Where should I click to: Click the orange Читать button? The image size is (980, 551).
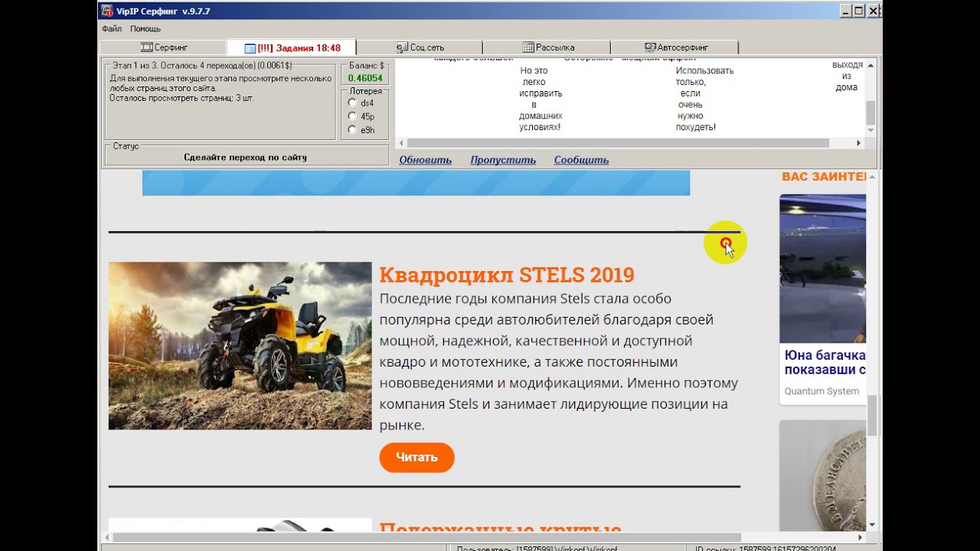416,458
